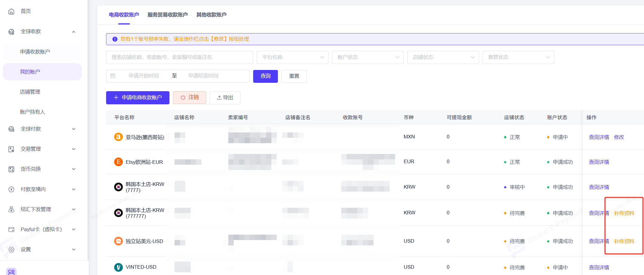The width and height of the screenshot is (644, 275).
Task: Open the platform name dropdown
Action: coord(292,57)
